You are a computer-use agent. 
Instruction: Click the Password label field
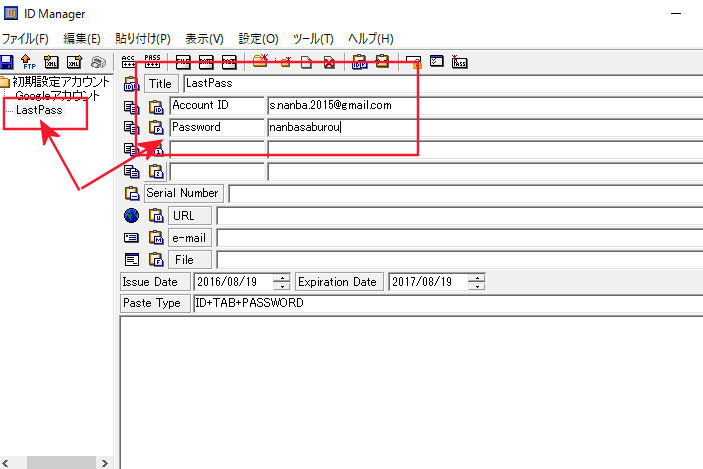pyautogui.click(x=217, y=128)
